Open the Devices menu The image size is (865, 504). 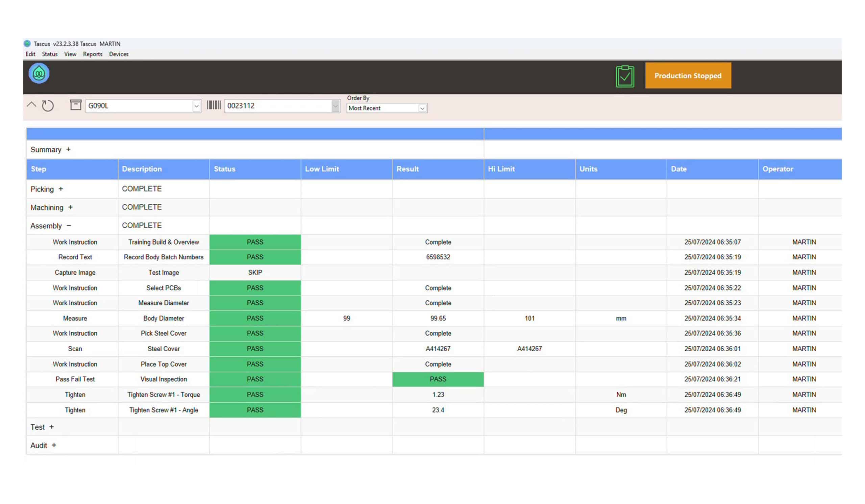[119, 54]
